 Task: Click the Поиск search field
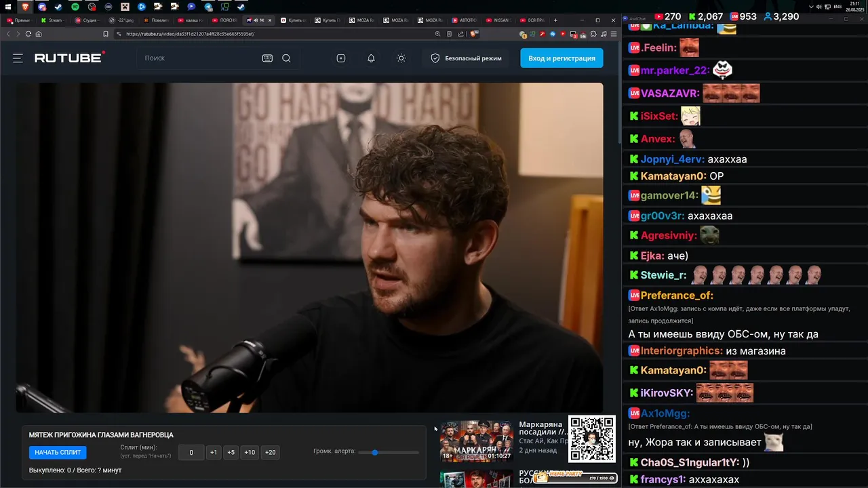coord(200,58)
